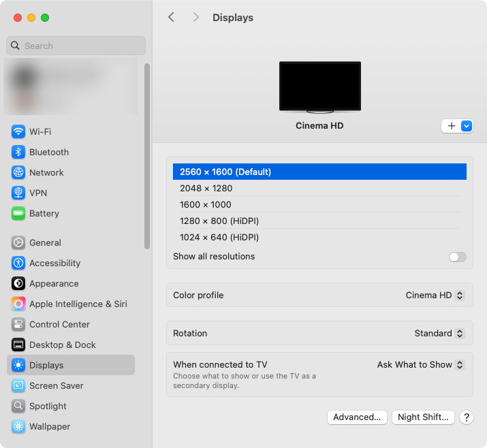Click the Cinema HD display thumbnail

(320, 86)
